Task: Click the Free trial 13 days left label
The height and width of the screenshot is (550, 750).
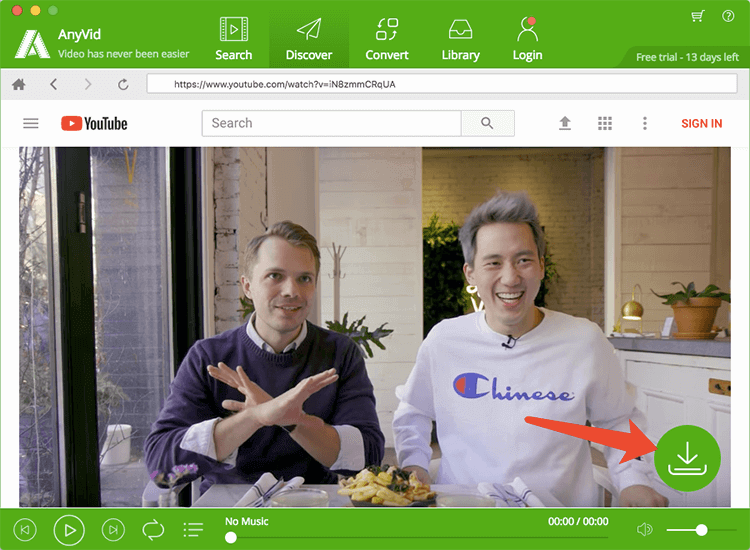Action: pos(687,57)
